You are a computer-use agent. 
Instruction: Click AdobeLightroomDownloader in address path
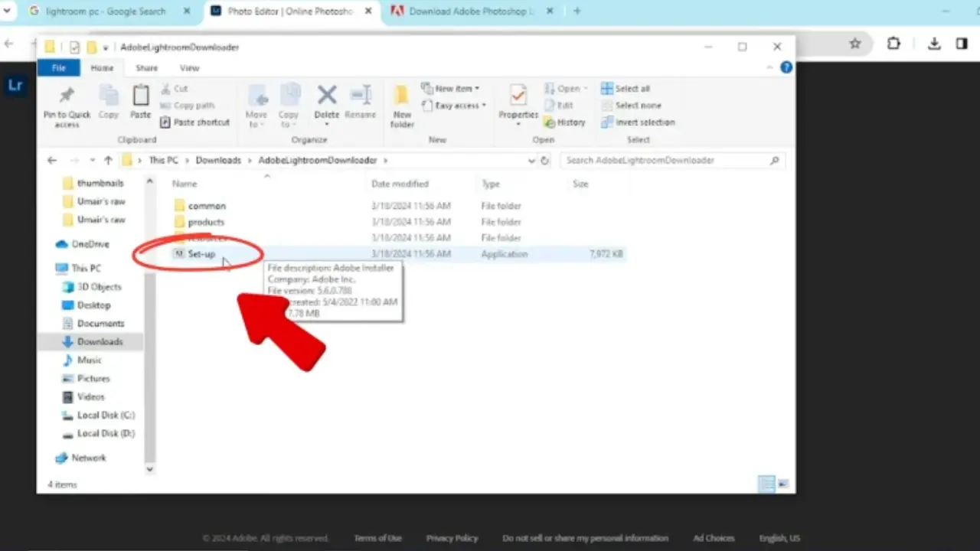318,161
